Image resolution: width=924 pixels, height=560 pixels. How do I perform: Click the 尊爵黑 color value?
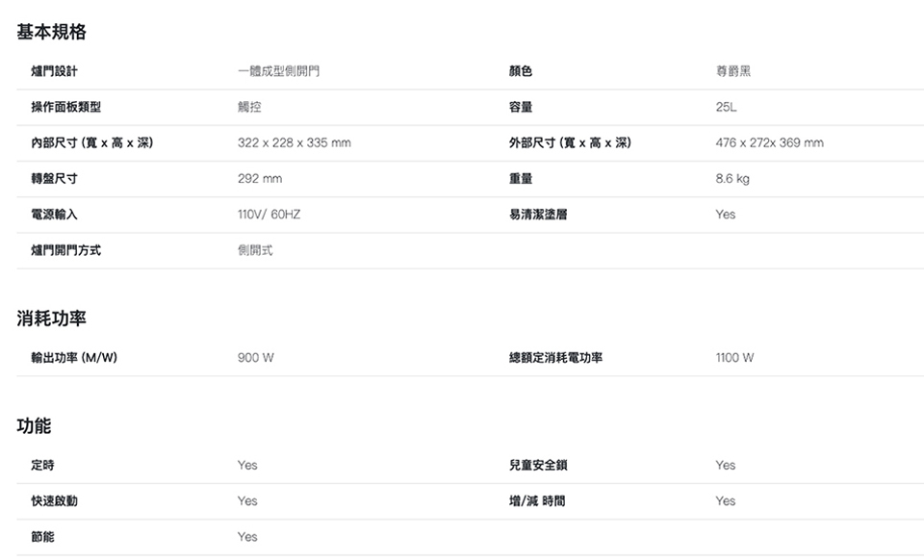click(x=733, y=72)
